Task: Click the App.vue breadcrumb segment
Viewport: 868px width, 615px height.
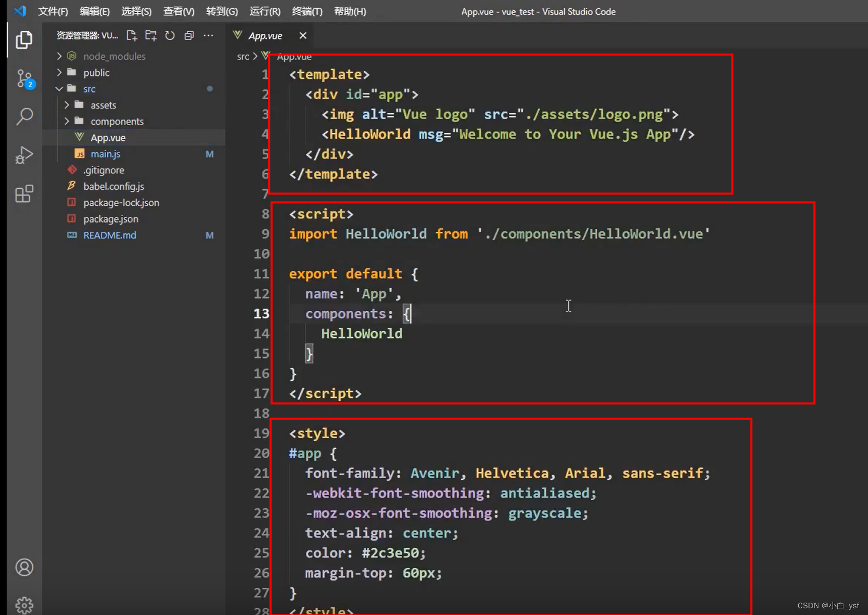Action: tap(294, 56)
